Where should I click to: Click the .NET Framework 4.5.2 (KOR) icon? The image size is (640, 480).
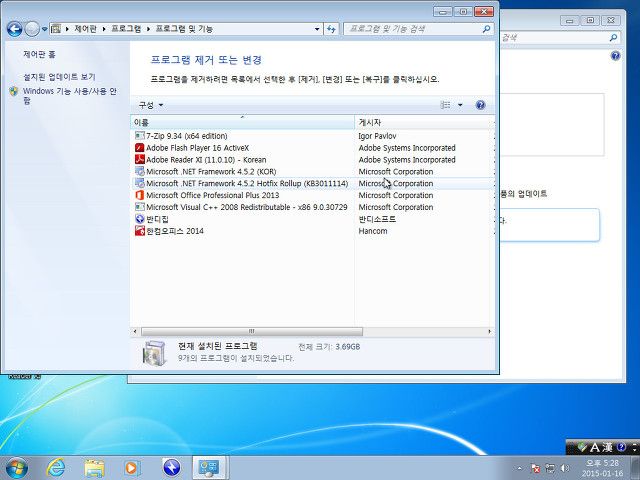pyautogui.click(x=140, y=171)
